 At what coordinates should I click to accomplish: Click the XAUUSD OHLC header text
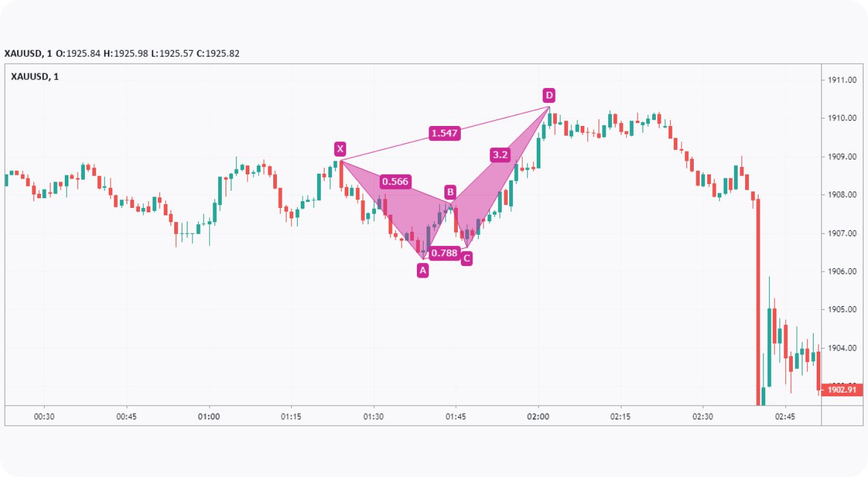122,54
